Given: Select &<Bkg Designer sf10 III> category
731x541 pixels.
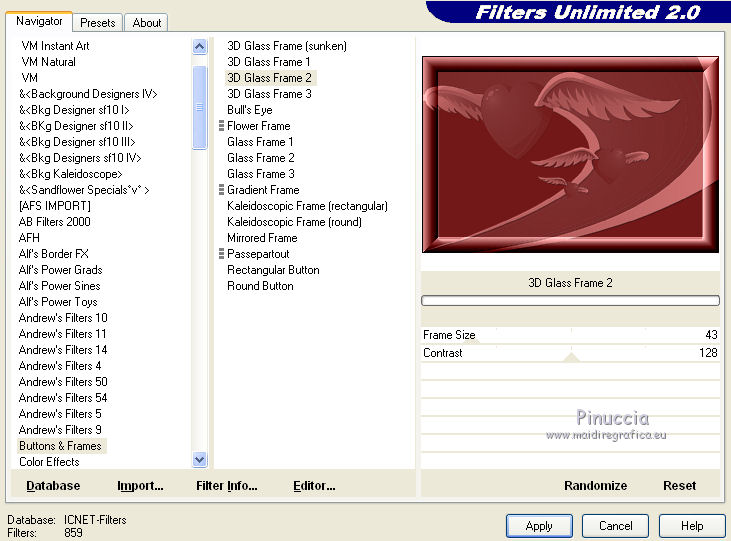Looking at the screenshot, I should pyautogui.click(x=77, y=142).
